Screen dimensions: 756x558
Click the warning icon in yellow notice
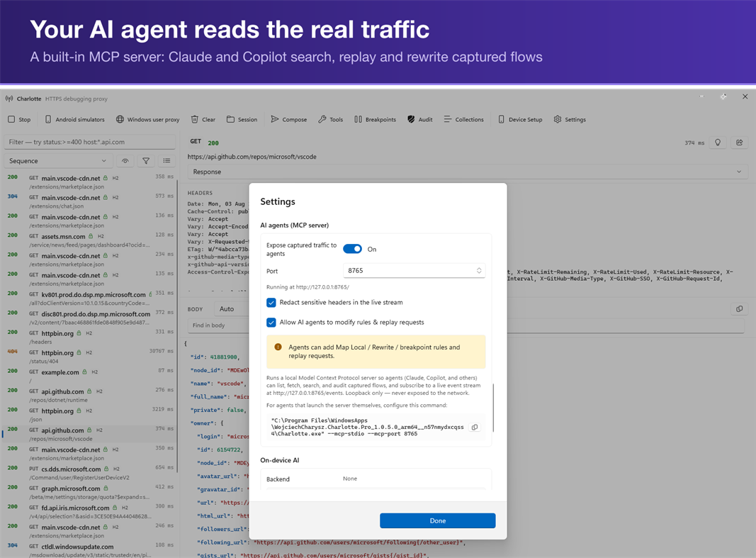278,347
